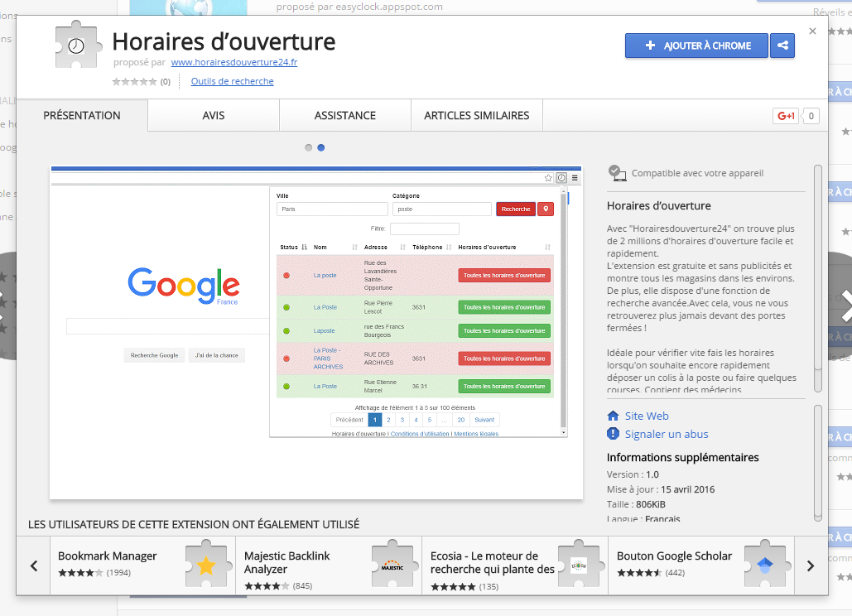
Task: Show next related extensions
Action: [811, 565]
